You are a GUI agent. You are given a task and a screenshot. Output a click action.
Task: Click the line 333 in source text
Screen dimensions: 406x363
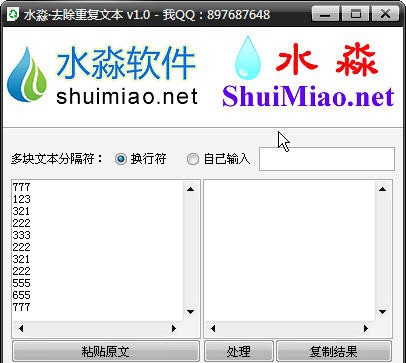(x=22, y=235)
